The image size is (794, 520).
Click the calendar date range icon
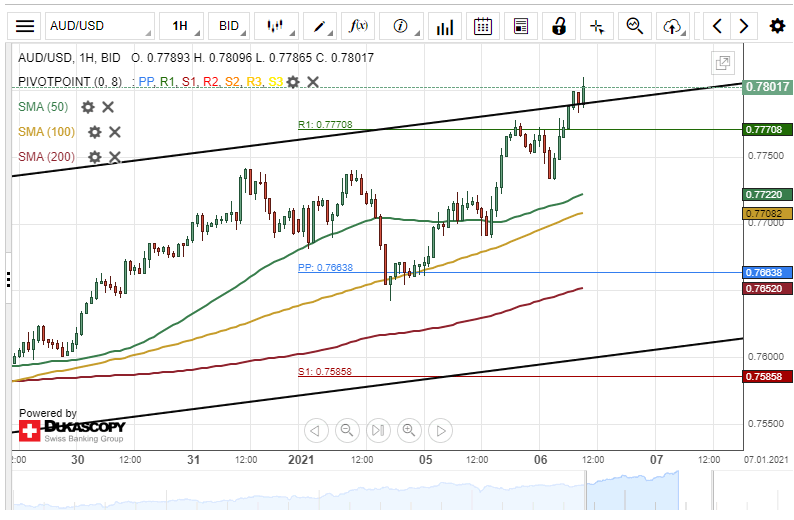coord(482,26)
